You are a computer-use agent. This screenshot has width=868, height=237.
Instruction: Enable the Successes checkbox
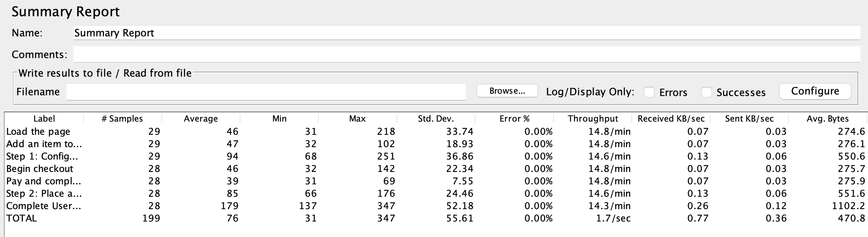[x=707, y=92]
